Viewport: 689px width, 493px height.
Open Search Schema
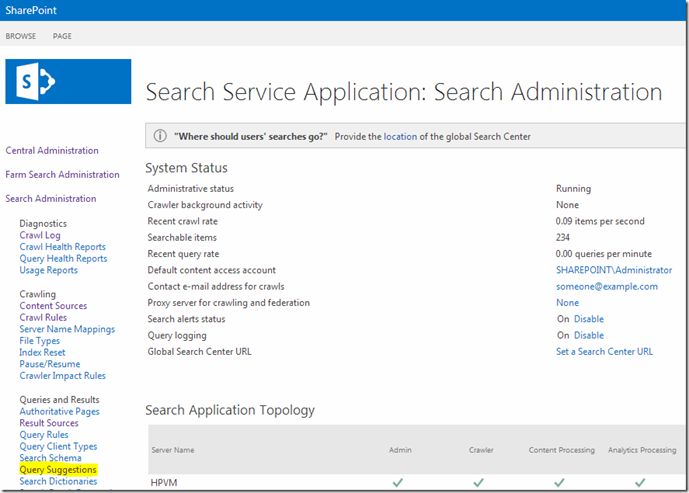point(50,458)
